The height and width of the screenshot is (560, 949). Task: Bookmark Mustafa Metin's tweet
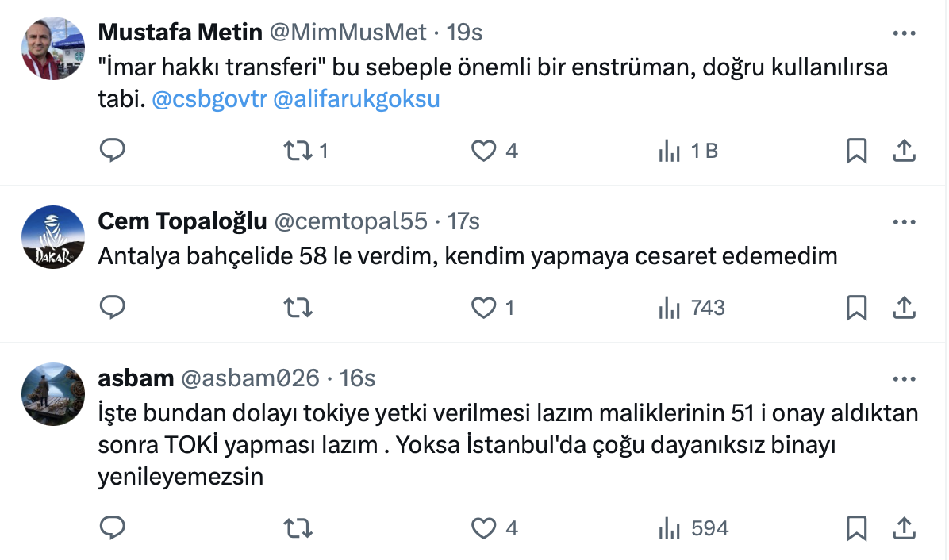(856, 150)
